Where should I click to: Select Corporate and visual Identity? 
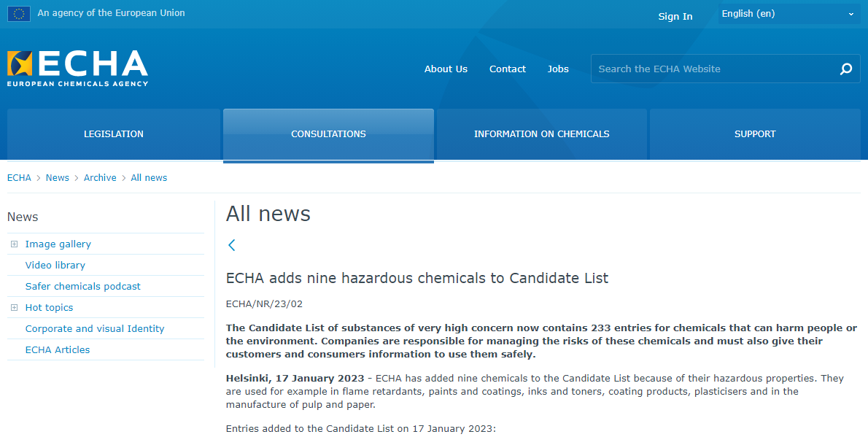pyautogui.click(x=95, y=329)
